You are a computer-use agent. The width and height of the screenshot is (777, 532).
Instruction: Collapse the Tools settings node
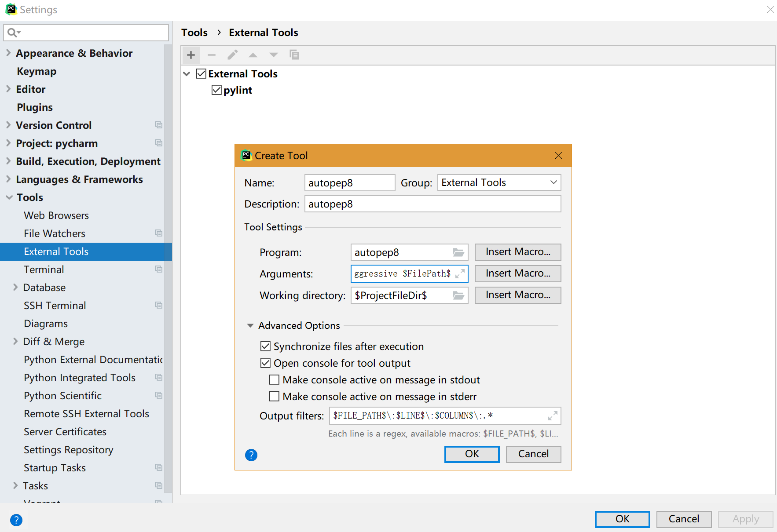[x=9, y=197]
